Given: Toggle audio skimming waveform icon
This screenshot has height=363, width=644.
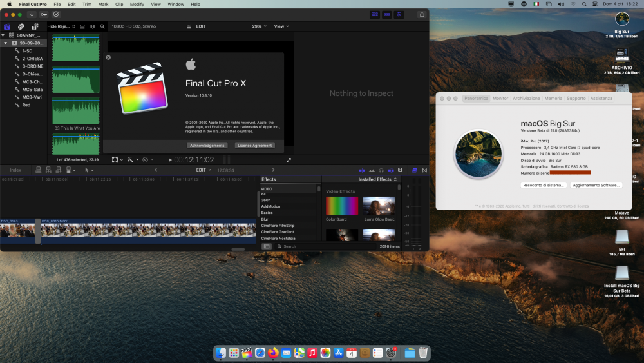Looking at the screenshot, I should (372, 170).
